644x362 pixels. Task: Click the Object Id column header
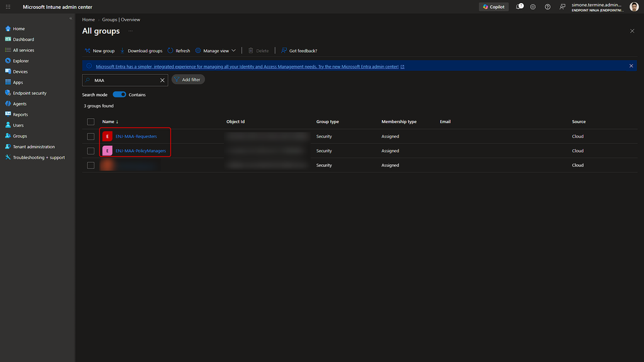(235, 121)
